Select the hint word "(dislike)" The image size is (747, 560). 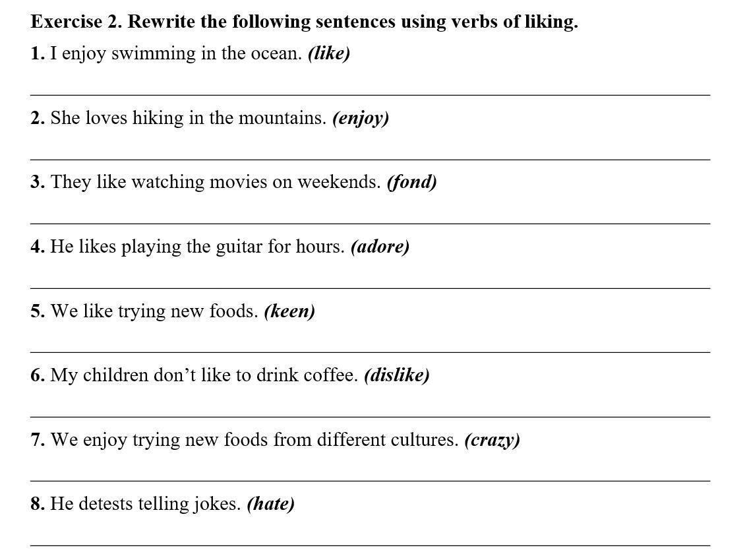[x=397, y=375]
